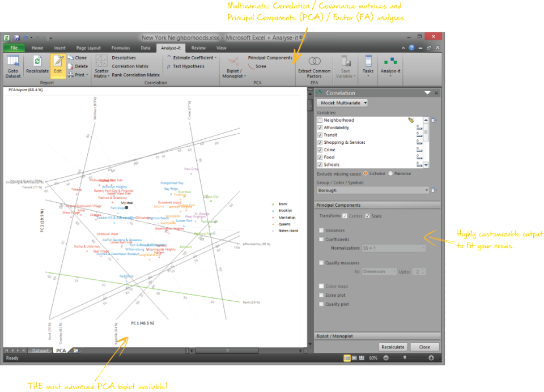
Task: Click the Save Variable icon
Action: (x=346, y=67)
